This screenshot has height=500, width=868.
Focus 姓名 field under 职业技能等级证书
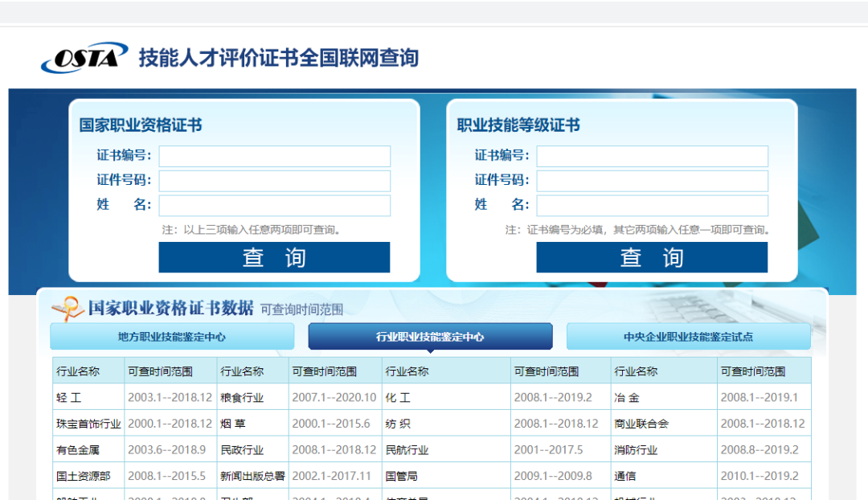click(x=652, y=206)
